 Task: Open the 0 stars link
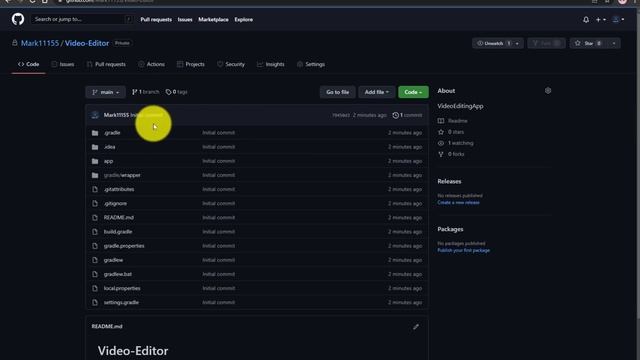click(x=451, y=132)
